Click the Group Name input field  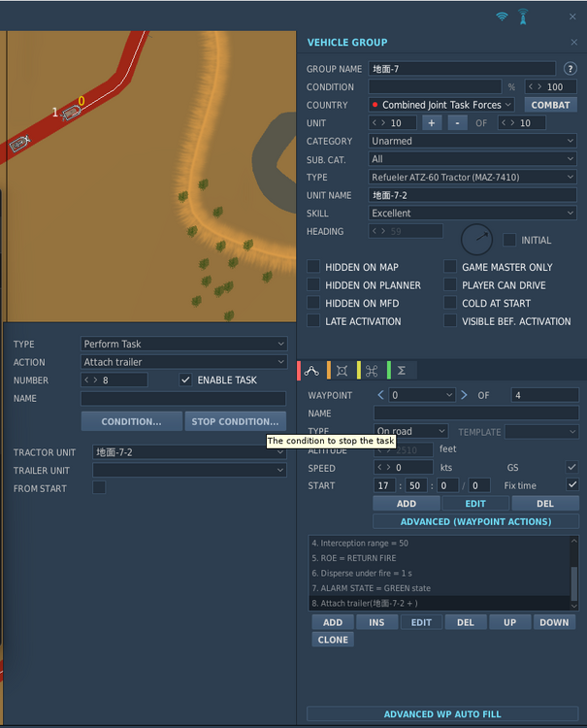[x=462, y=69]
